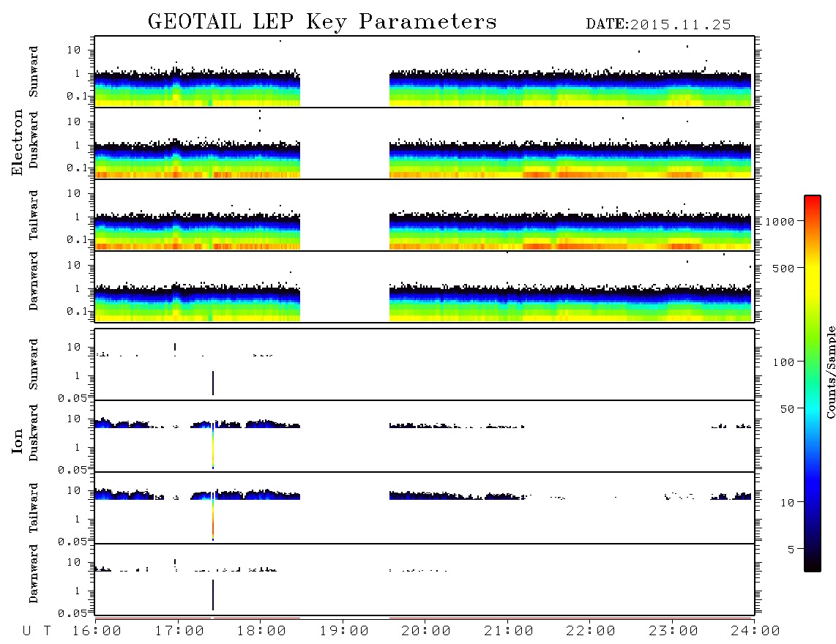Click the 24:00 time tick label
This screenshot has height=644, width=836.
755,632
